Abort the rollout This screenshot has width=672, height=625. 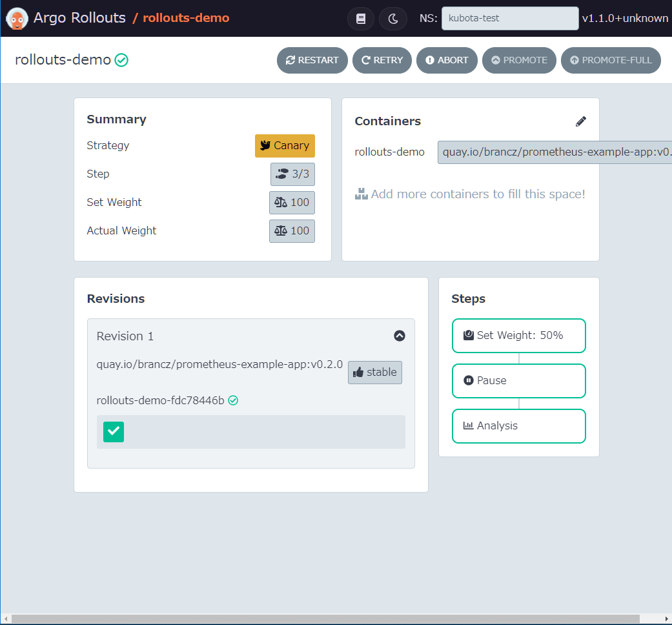pyautogui.click(x=447, y=60)
